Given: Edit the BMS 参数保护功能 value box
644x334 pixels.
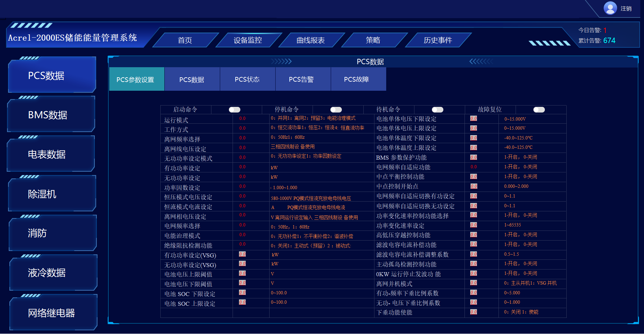Looking at the screenshot, I should (x=474, y=157).
